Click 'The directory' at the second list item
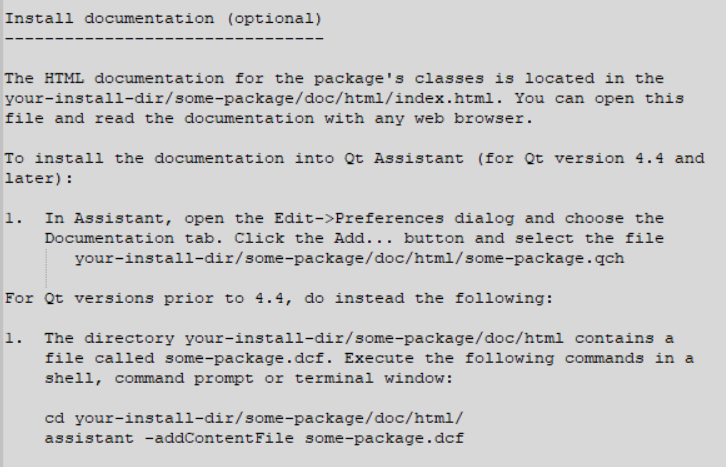726x467 pixels. pyautogui.click(x=109, y=338)
